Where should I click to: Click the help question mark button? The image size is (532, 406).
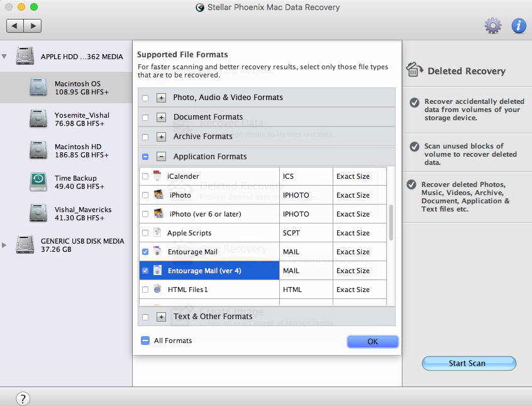23,398
